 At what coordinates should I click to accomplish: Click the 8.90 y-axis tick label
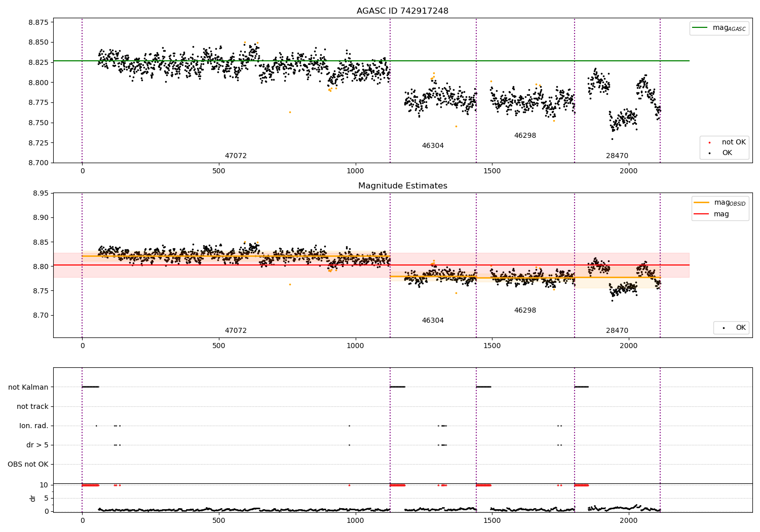coord(41,218)
